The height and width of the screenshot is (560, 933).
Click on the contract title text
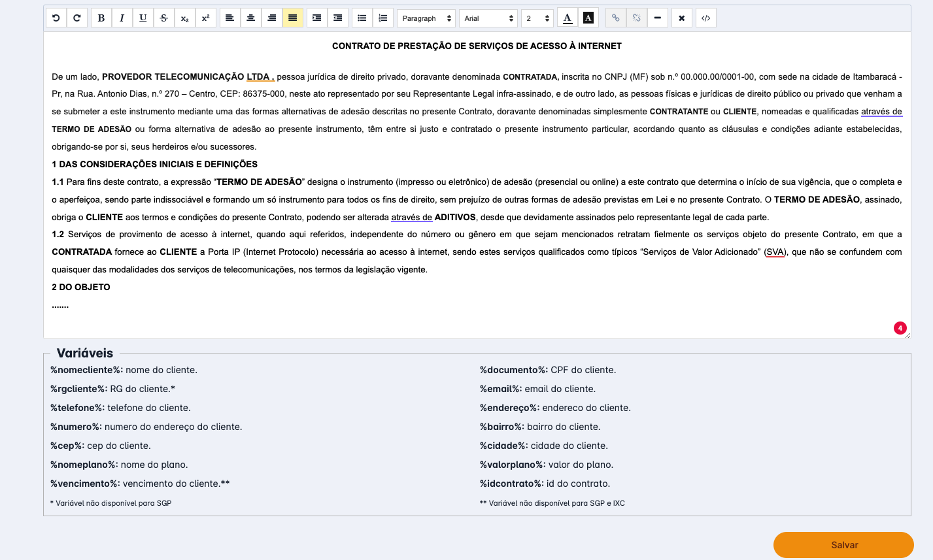477,46
